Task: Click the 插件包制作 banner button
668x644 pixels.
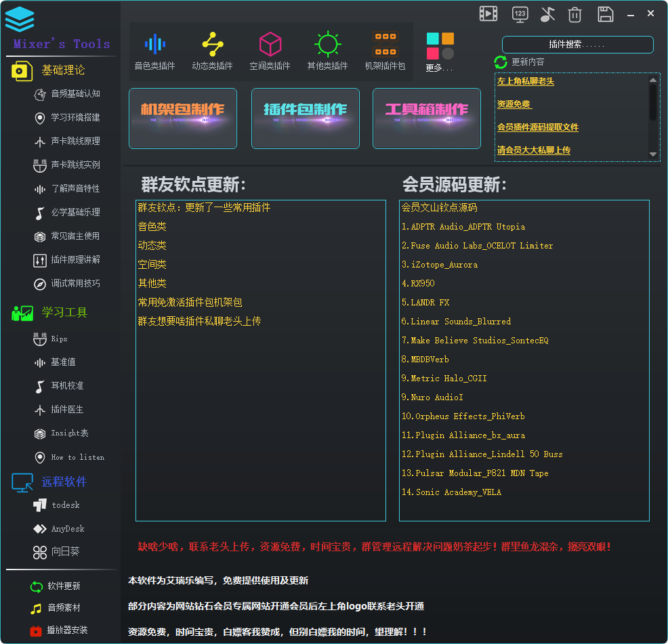Action: click(306, 119)
